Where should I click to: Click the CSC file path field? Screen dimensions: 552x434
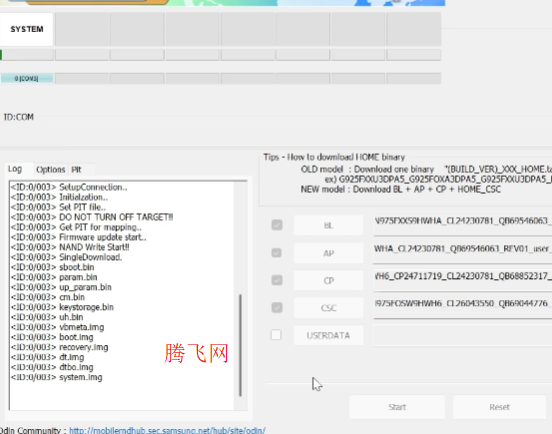(462, 308)
